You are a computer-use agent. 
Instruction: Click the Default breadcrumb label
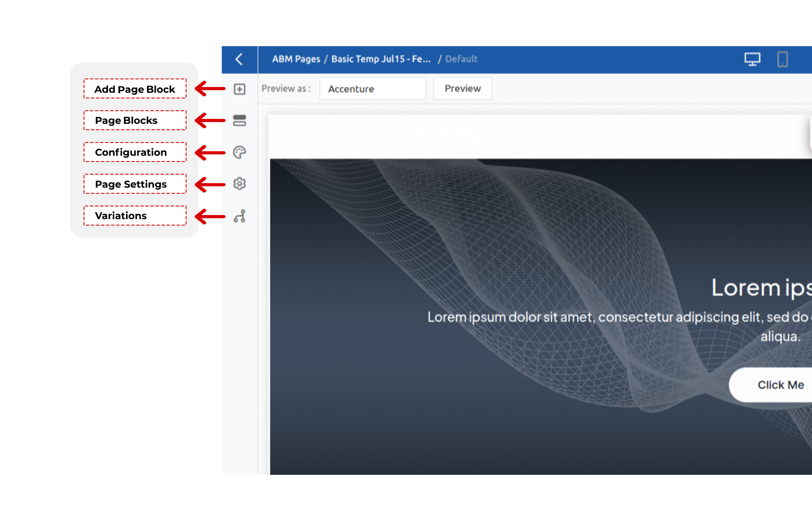(461, 59)
